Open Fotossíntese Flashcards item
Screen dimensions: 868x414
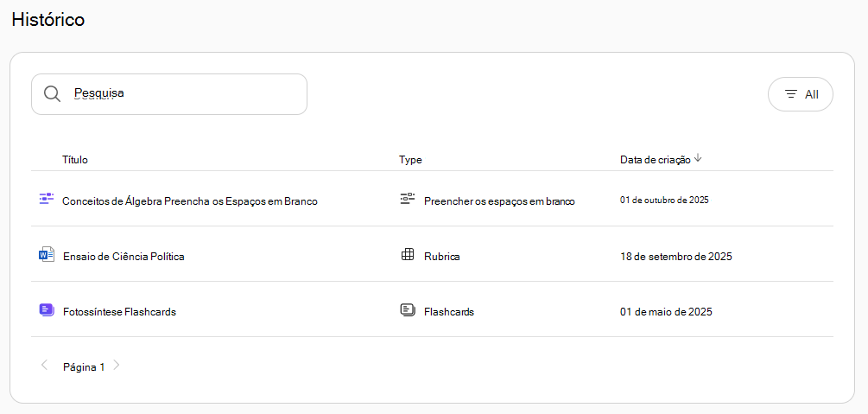pyautogui.click(x=119, y=312)
